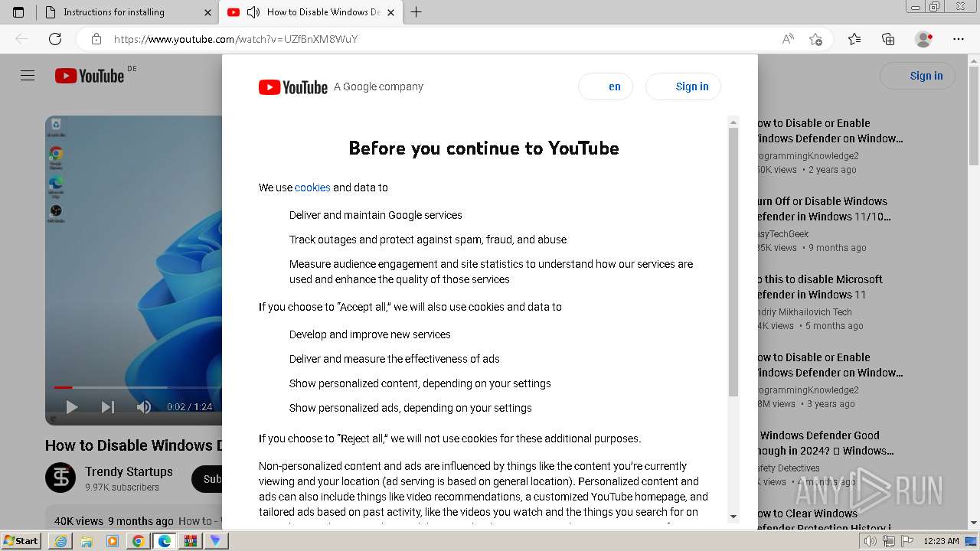View site information lock icon
This screenshot has width=980, height=551.
(96, 39)
